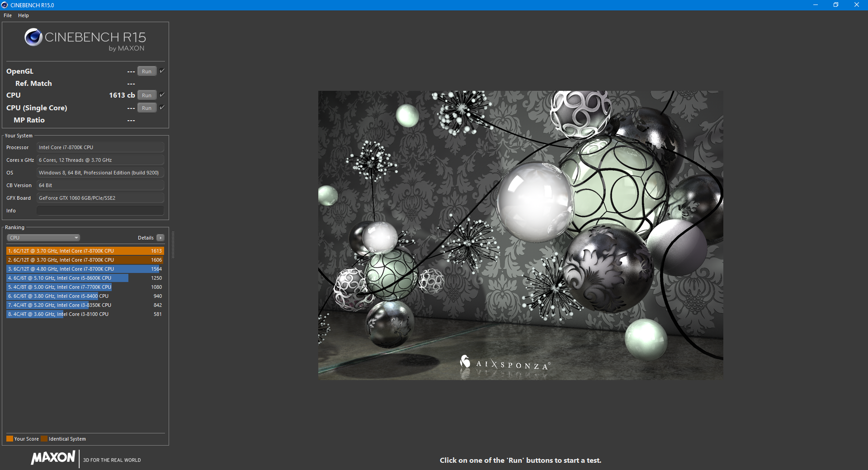
Task: Expand ranking Details view
Action: (151, 238)
